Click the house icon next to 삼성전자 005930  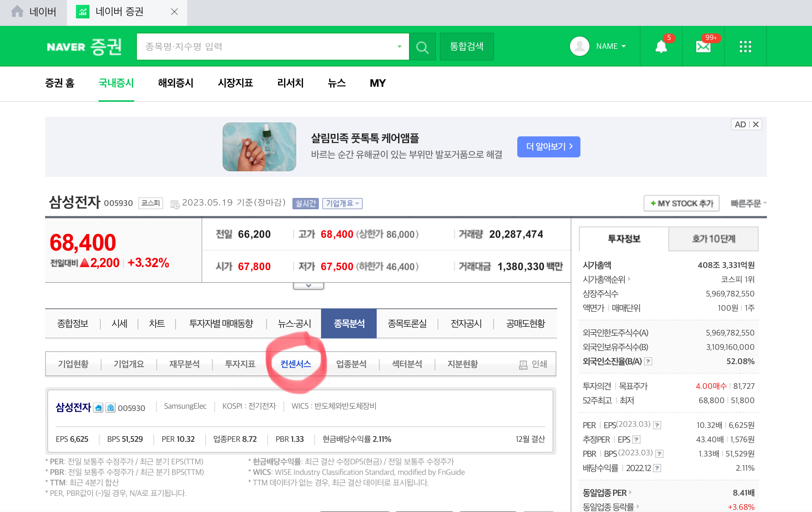[x=98, y=408]
